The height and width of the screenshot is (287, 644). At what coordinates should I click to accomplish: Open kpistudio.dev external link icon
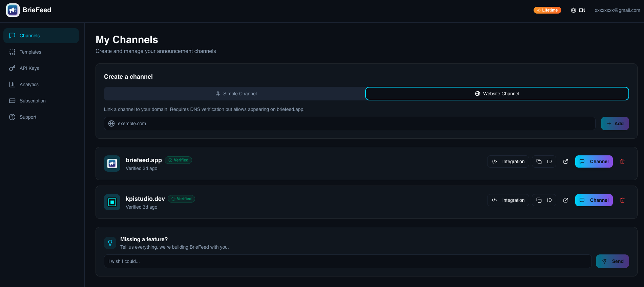pos(566,200)
